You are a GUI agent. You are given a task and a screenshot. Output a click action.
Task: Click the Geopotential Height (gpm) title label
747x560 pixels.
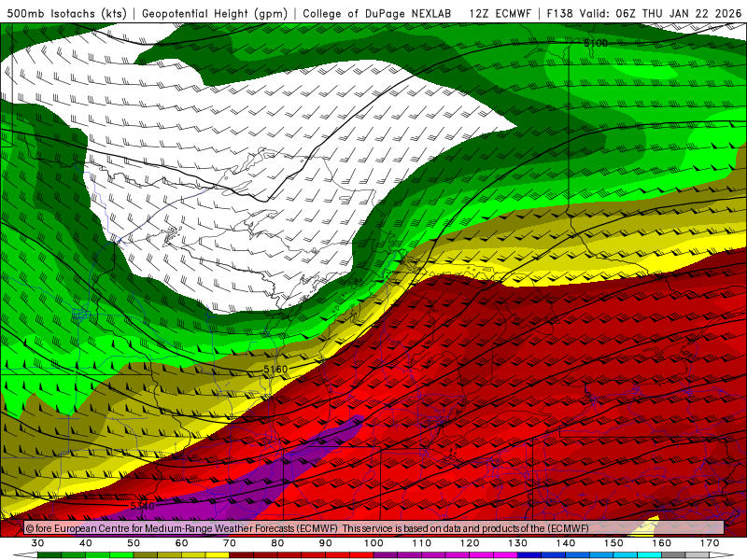[215, 14]
